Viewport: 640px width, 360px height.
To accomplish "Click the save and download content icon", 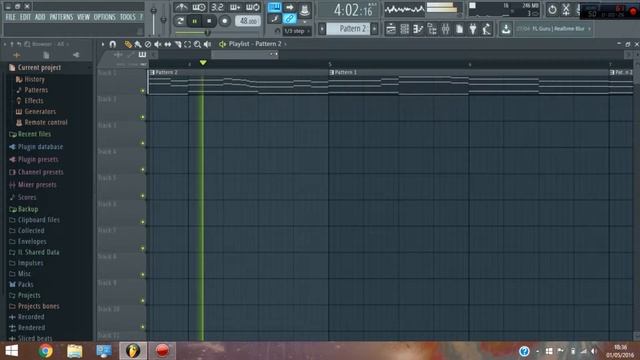I will (506, 29).
